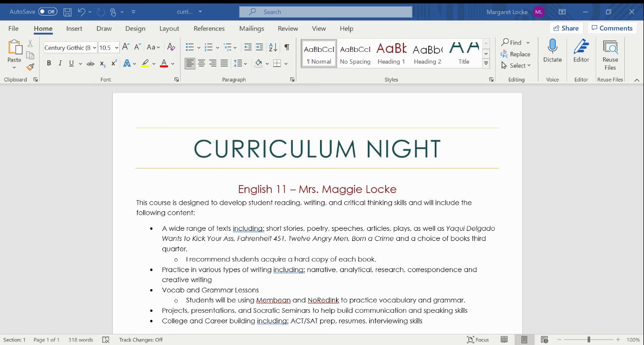Toggle Print Layout view

[524, 339]
